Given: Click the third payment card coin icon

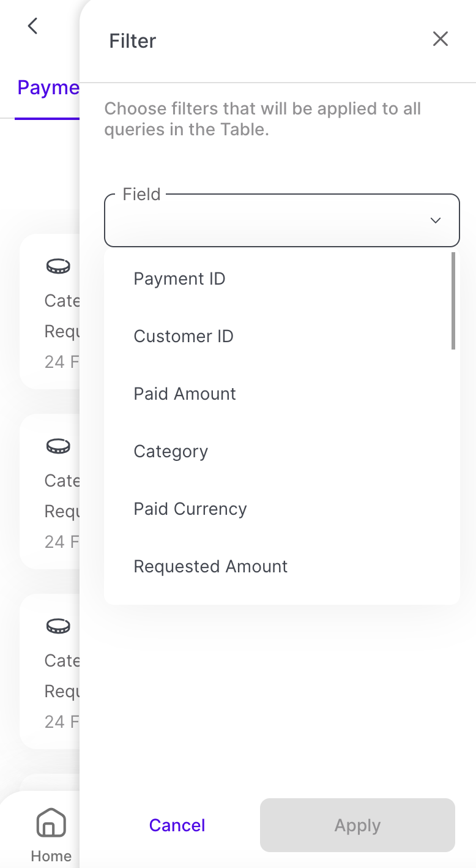Looking at the screenshot, I should 58,626.
